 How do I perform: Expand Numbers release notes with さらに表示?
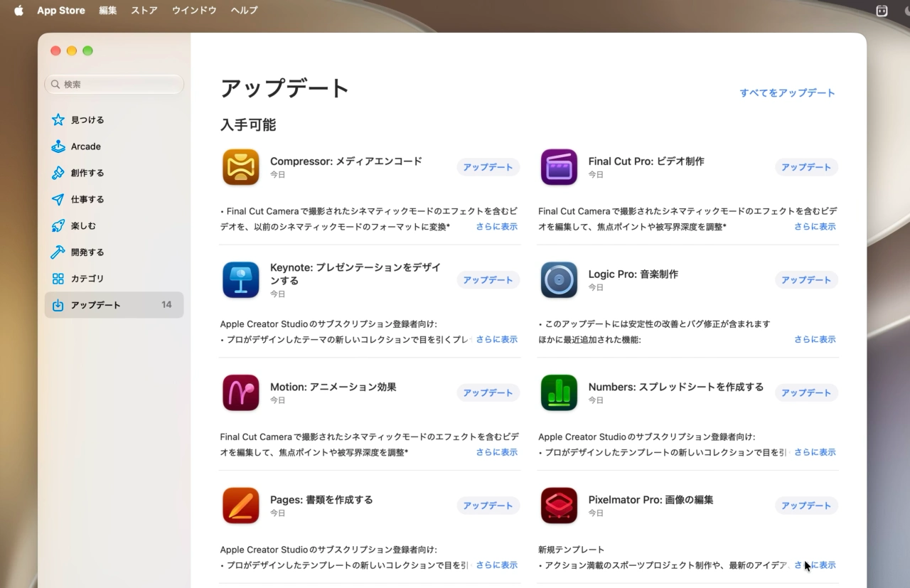pos(815,452)
